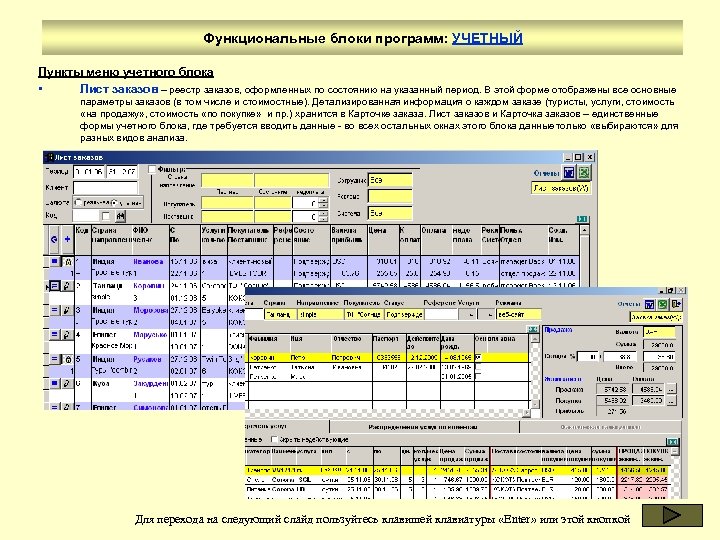Open the order card icon for the Русаков row
The height and width of the screenshot is (540, 720).
click(54, 359)
